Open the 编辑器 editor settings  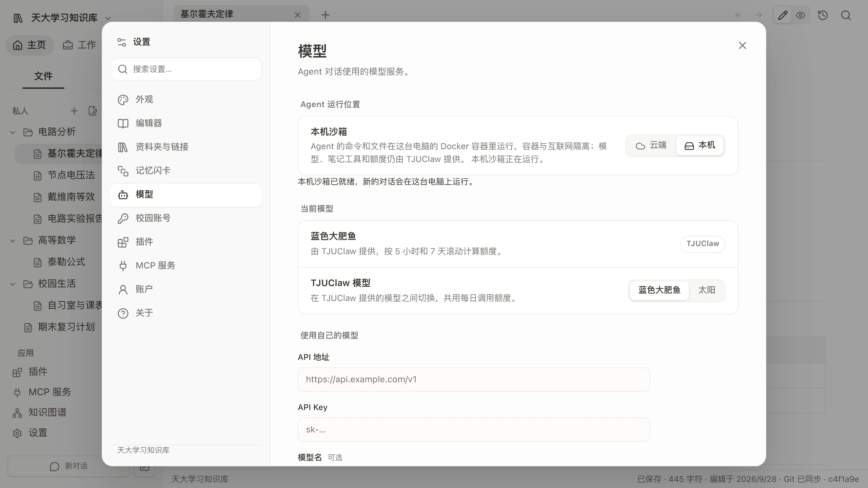[x=186, y=123]
